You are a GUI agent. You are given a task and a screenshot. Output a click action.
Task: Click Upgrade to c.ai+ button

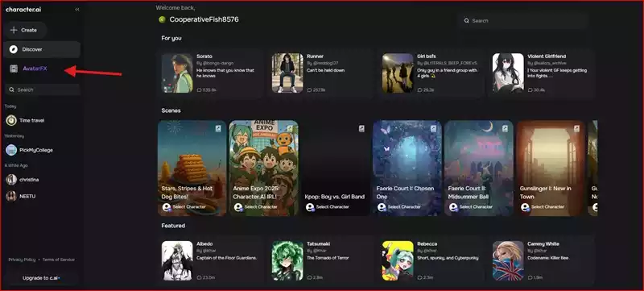(x=42, y=278)
